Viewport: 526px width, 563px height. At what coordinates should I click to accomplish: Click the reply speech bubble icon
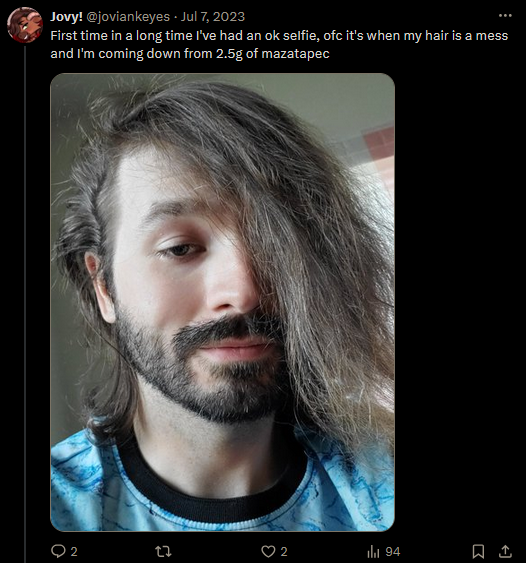pyautogui.click(x=58, y=551)
